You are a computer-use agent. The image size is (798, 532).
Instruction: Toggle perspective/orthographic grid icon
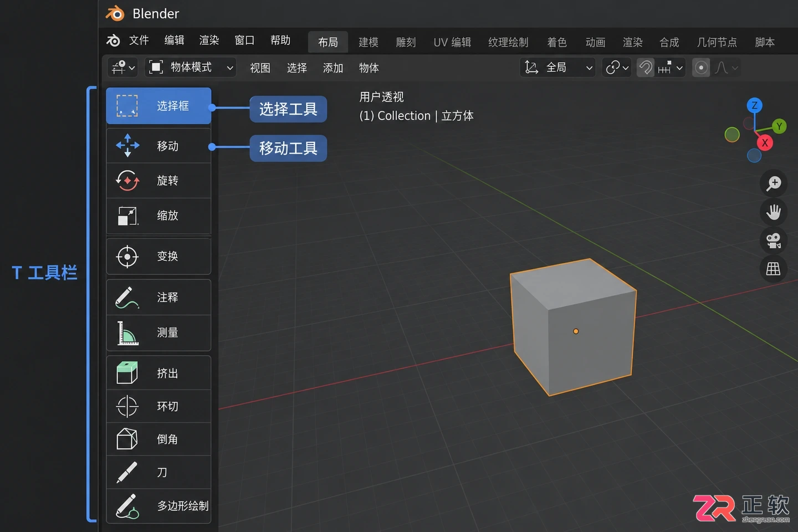tap(774, 269)
